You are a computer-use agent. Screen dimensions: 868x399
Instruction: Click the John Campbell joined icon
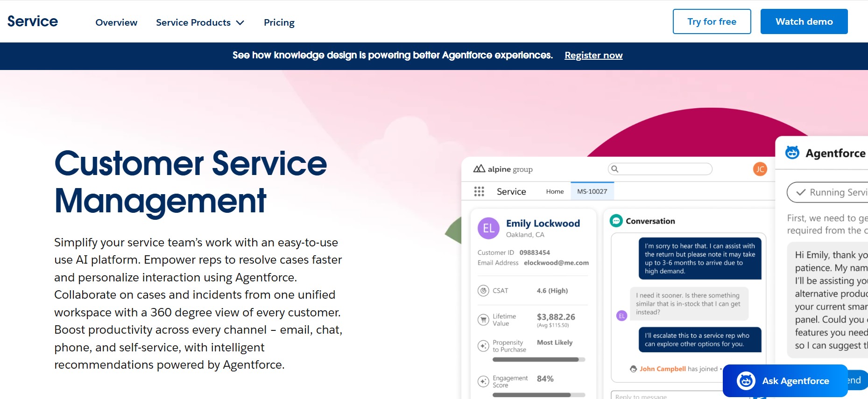pyautogui.click(x=633, y=369)
